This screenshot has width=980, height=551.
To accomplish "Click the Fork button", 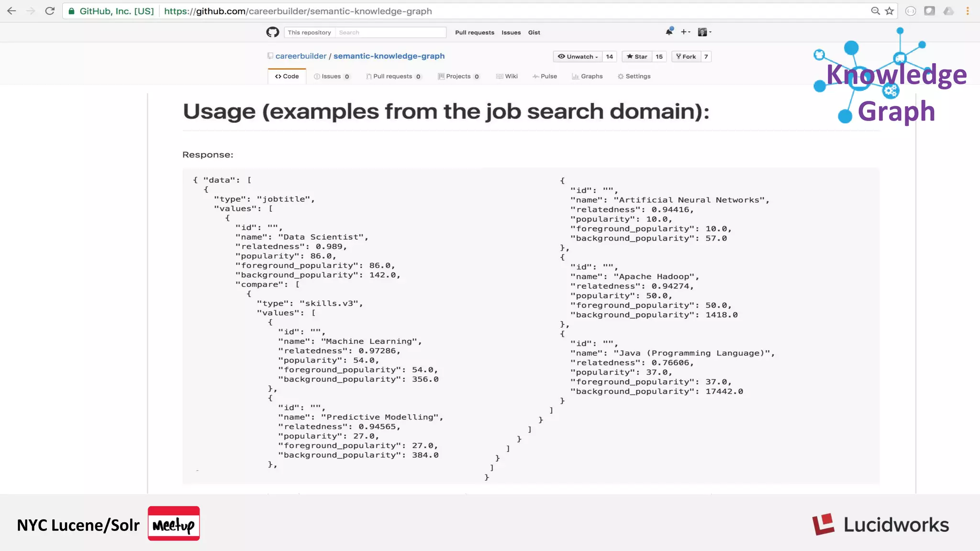I will point(686,56).
